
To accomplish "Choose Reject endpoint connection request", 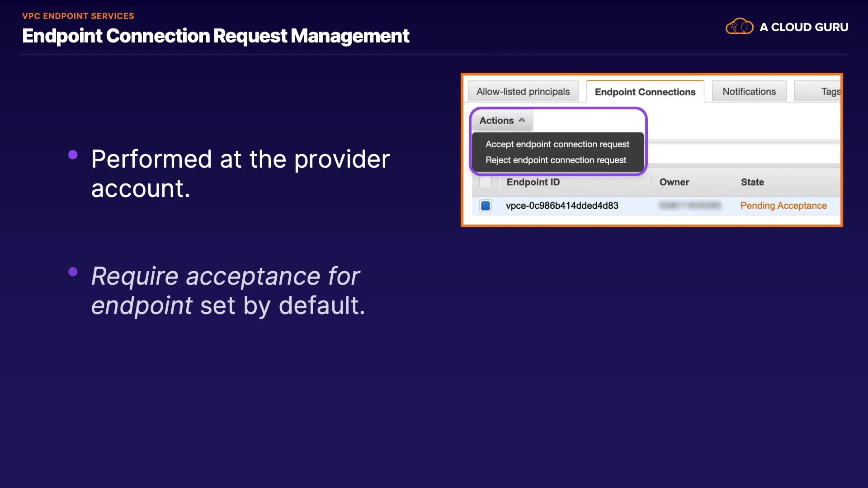I will [x=556, y=160].
